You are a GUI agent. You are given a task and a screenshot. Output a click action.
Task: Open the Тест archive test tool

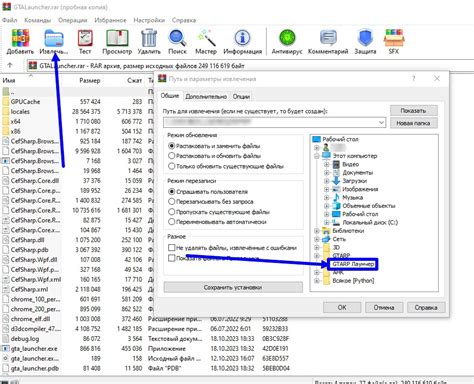(85, 38)
